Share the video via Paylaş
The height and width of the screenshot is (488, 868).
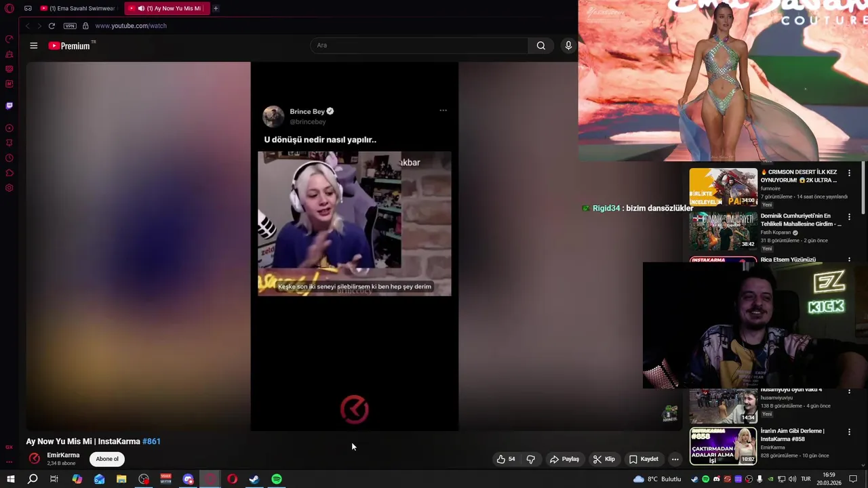coord(564,459)
